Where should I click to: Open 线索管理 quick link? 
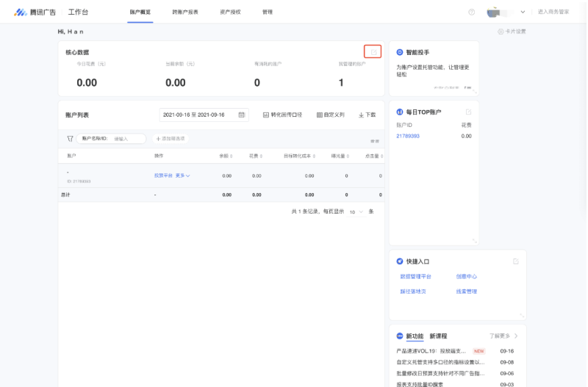[466, 291]
